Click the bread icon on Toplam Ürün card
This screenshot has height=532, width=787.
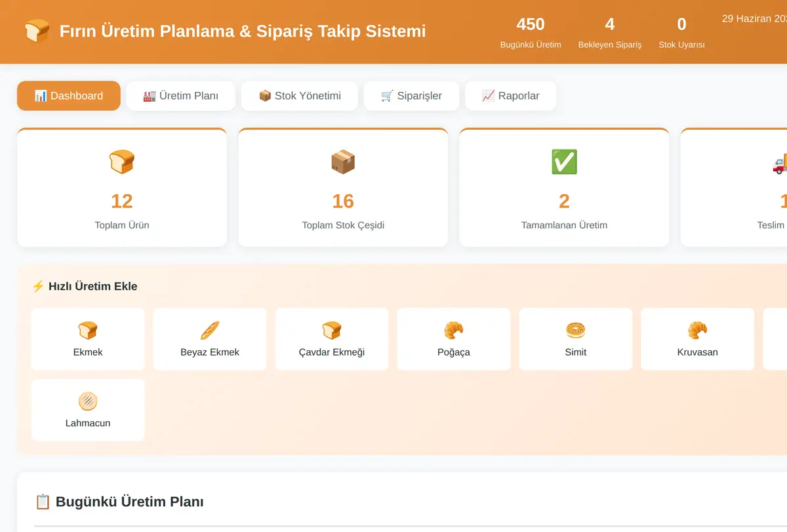(x=122, y=161)
